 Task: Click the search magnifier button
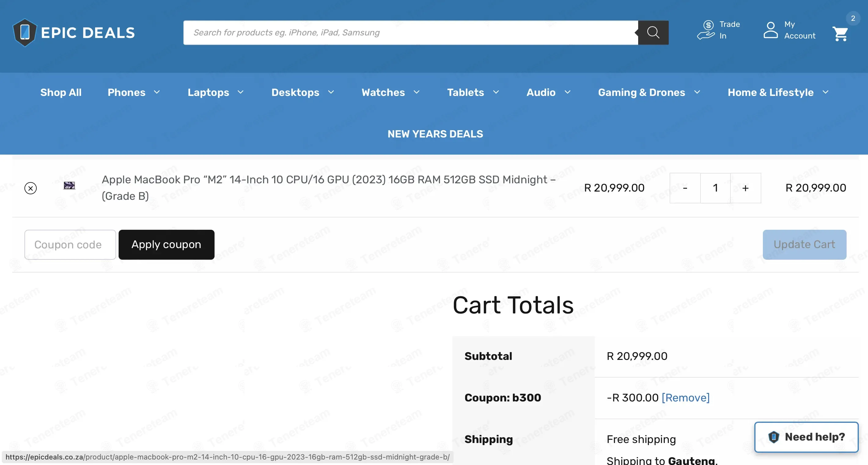click(653, 33)
